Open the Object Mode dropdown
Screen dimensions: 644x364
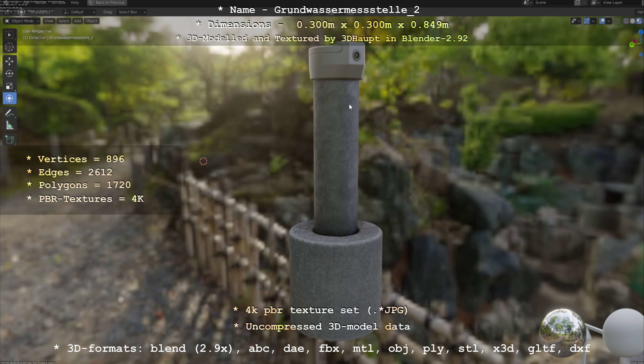click(x=22, y=21)
